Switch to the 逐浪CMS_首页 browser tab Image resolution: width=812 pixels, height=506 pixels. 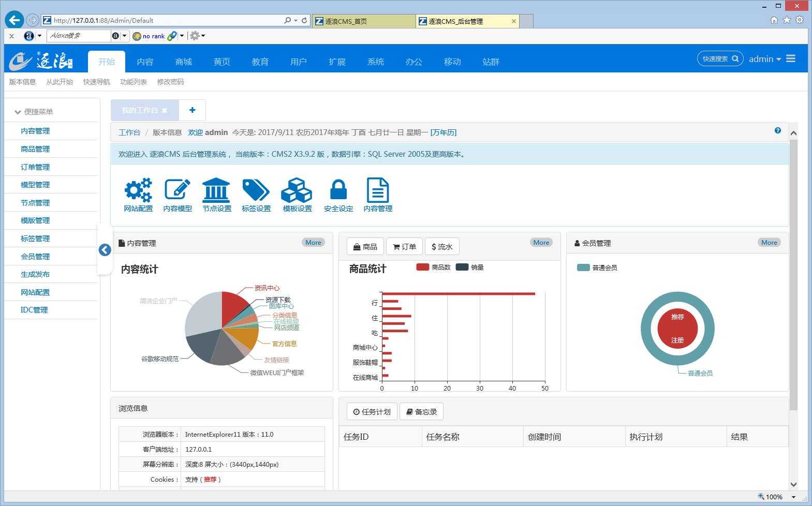(363, 21)
